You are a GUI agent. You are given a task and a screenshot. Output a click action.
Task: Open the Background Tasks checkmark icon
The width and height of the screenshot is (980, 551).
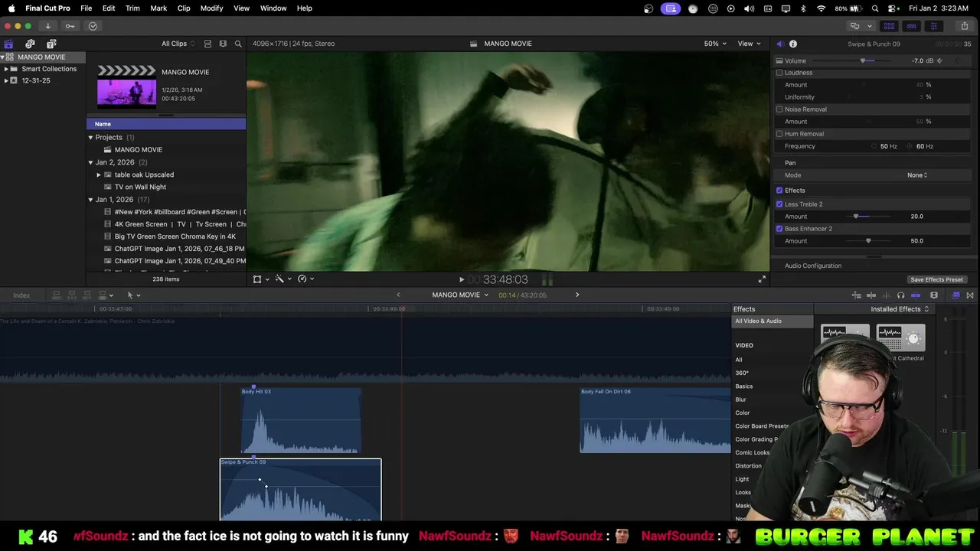tap(93, 26)
